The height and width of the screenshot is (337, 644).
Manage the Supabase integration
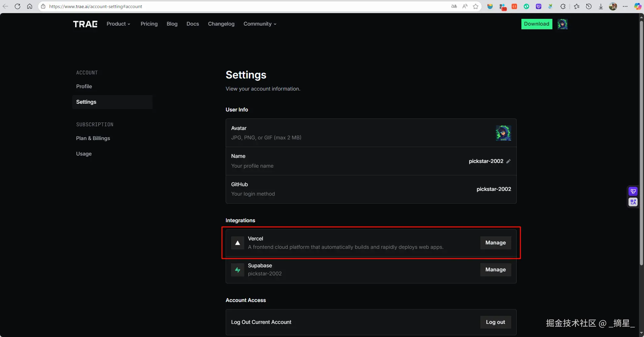495,270
